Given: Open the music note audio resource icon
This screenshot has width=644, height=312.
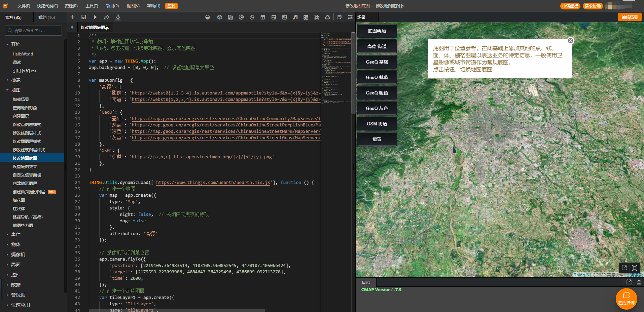Looking at the screenshot, I should pos(295,17).
